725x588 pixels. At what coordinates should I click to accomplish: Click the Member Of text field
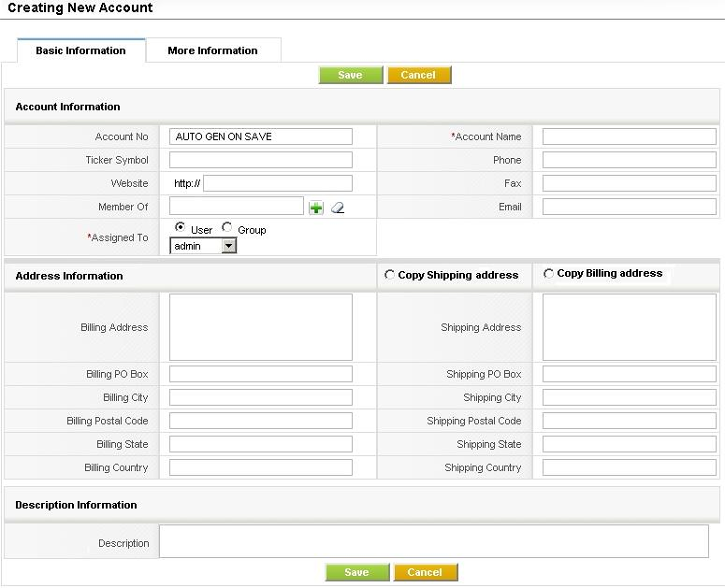237,206
